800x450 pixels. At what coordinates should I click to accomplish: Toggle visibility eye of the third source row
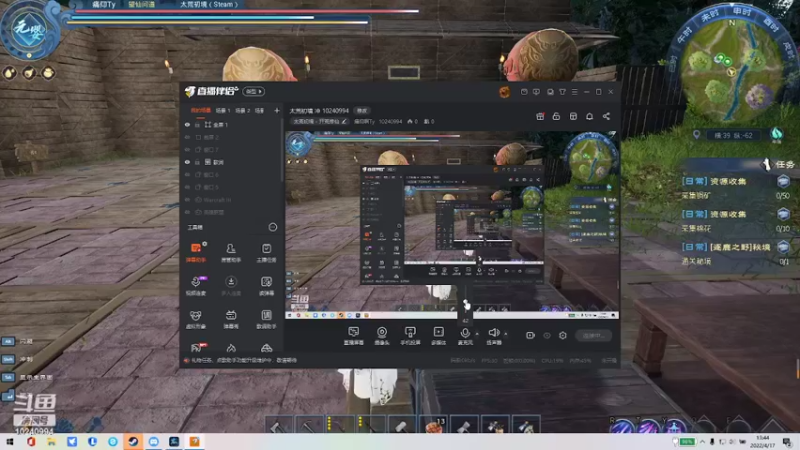pyautogui.click(x=187, y=149)
